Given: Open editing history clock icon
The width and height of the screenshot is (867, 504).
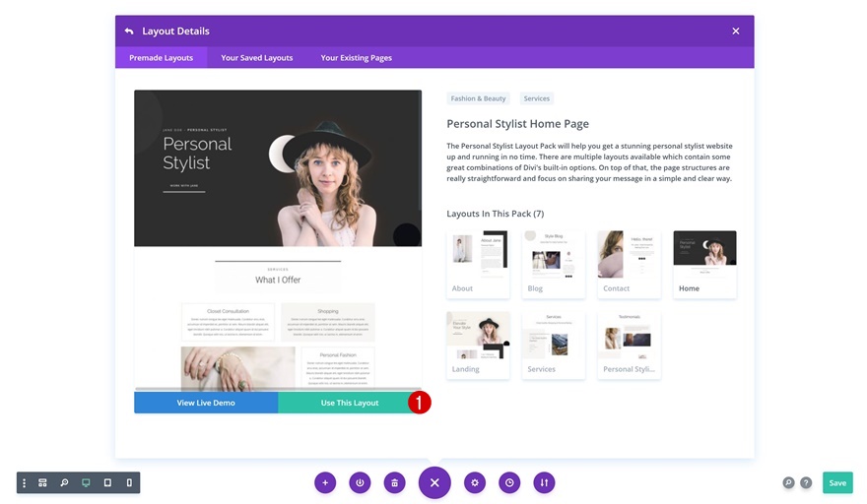Looking at the screenshot, I should pyautogui.click(x=509, y=482).
